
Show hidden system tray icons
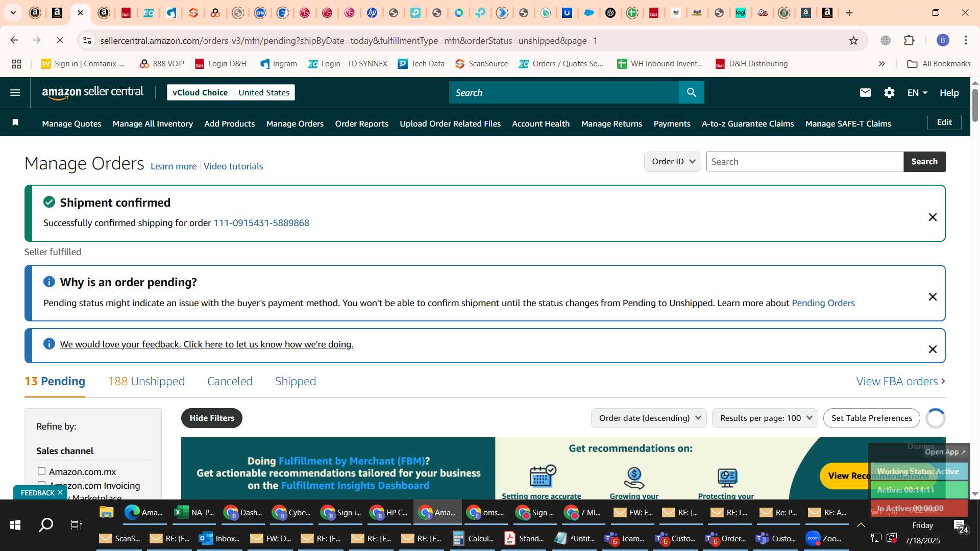tap(861, 525)
